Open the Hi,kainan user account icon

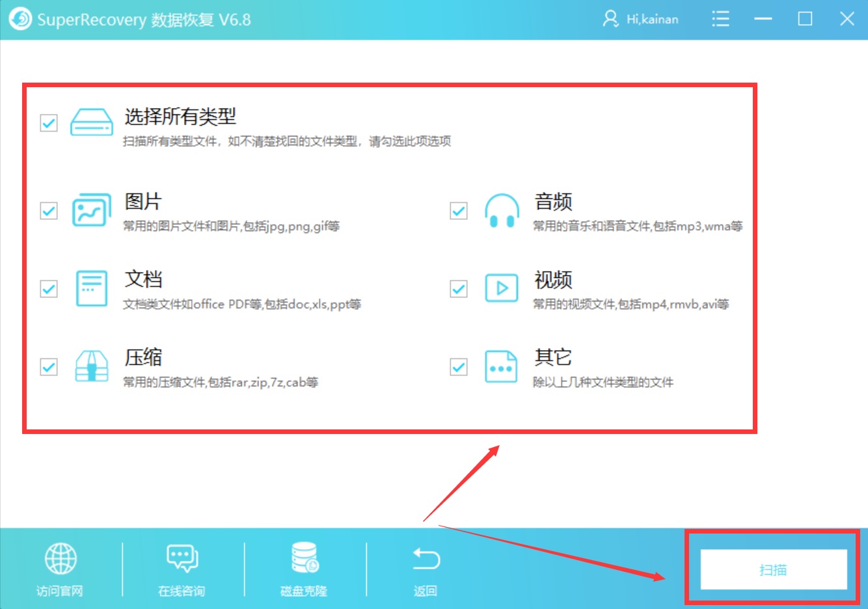[610, 20]
